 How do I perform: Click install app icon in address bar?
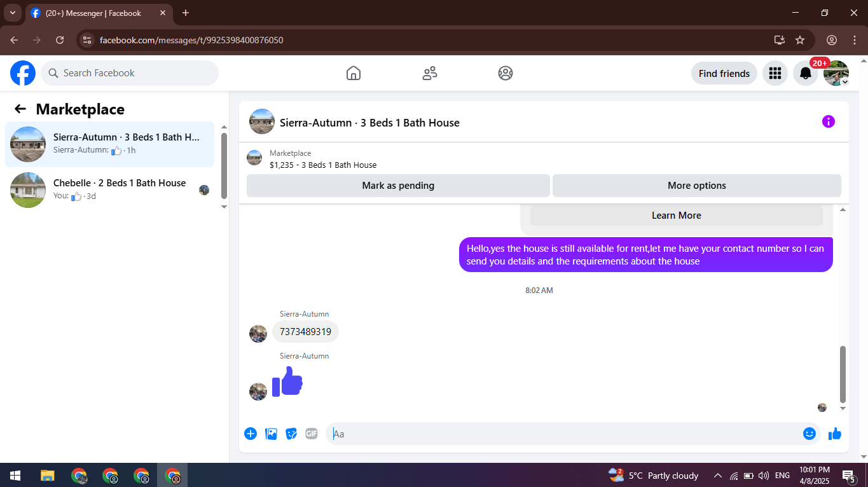pyautogui.click(x=780, y=40)
